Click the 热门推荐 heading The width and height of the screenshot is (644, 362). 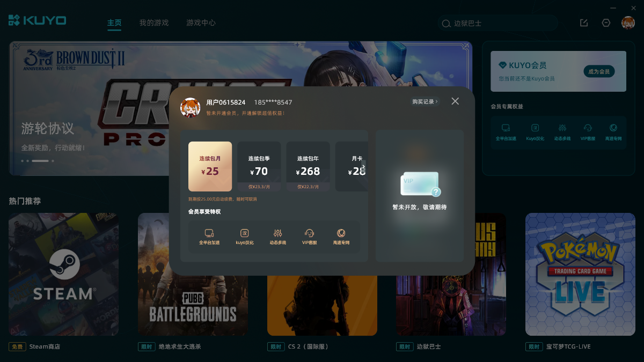tap(25, 201)
